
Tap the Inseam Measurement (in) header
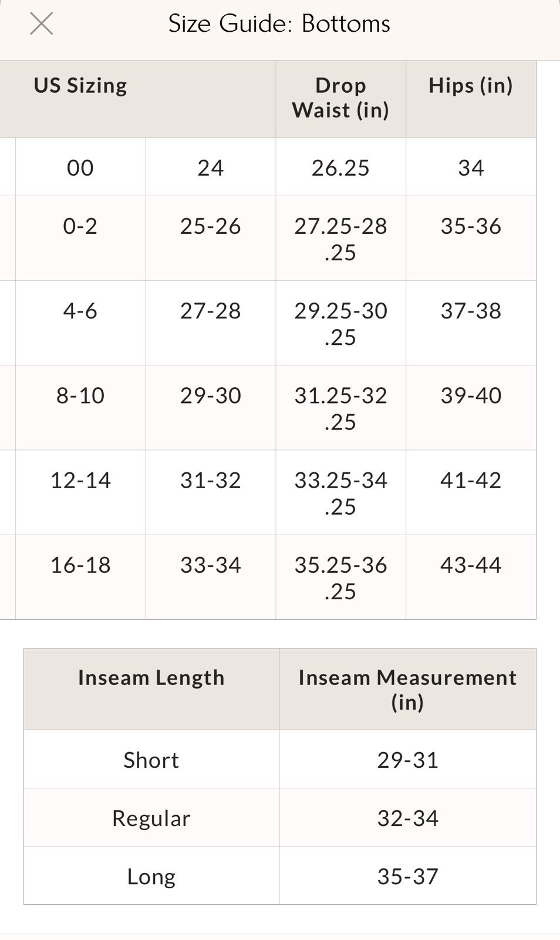[408, 689]
